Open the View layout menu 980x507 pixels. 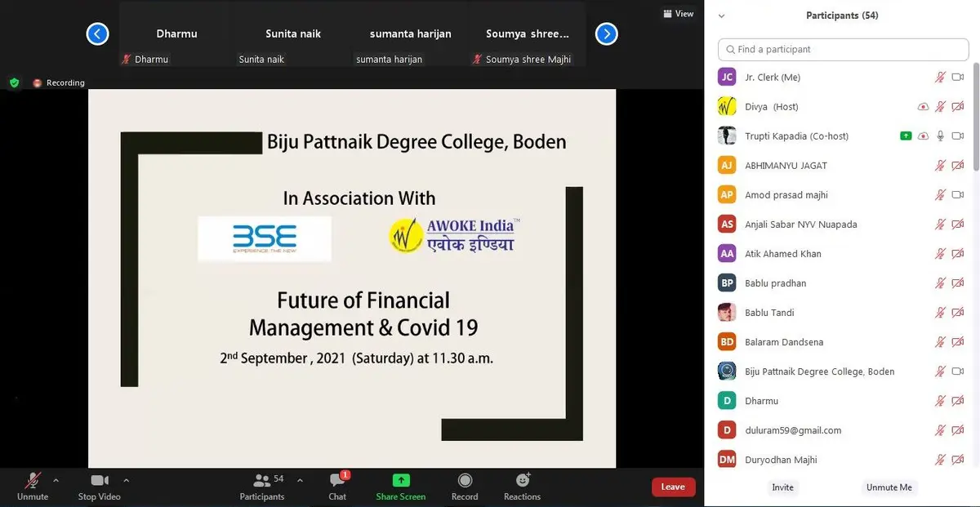coord(679,14)
